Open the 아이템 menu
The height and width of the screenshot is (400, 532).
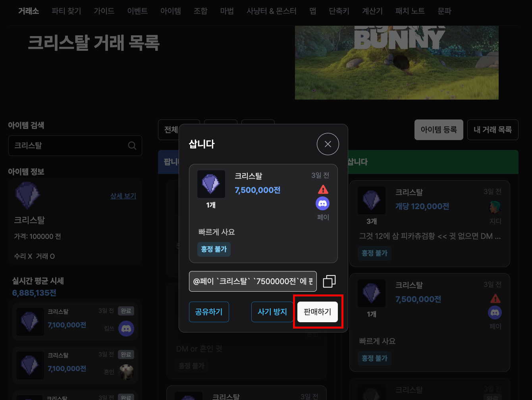coord(171,11)
